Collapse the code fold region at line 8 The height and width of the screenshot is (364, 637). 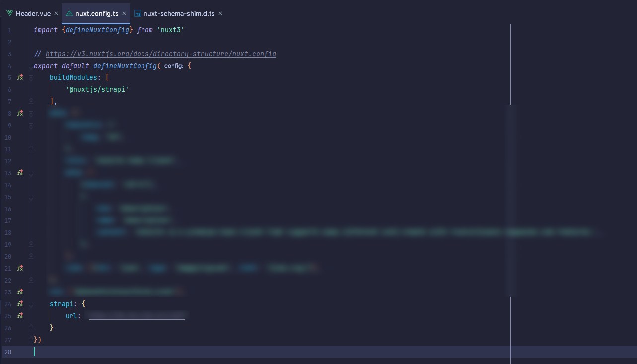click(31, 113)
